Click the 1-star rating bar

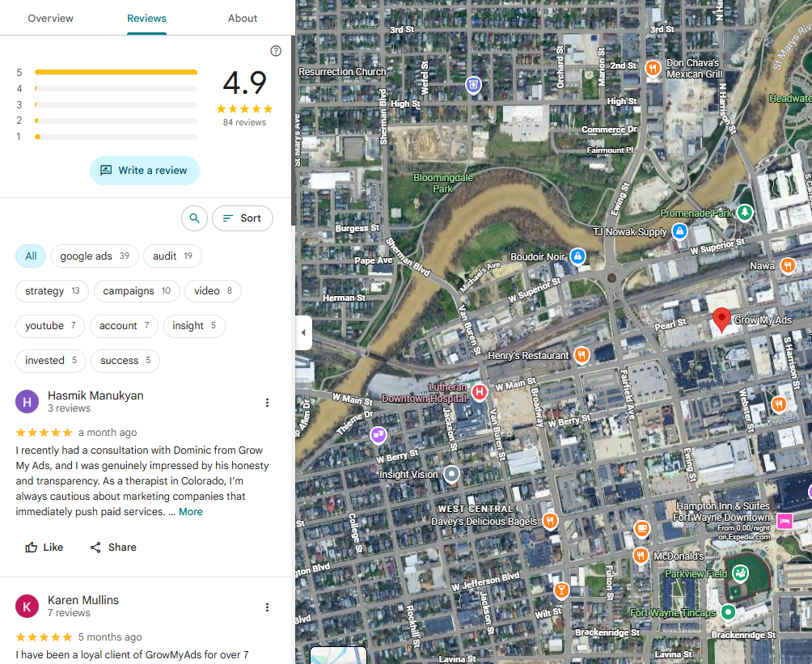[116, 137]
